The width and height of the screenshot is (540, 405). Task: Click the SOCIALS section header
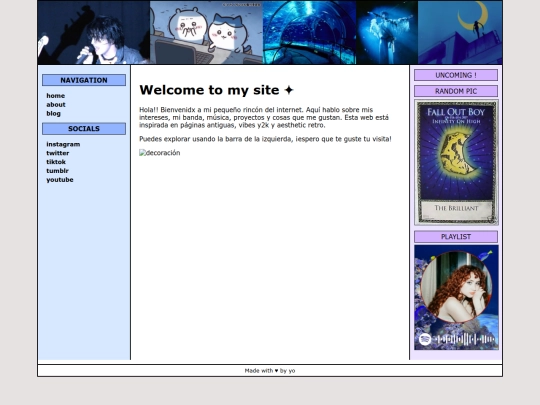84,129
